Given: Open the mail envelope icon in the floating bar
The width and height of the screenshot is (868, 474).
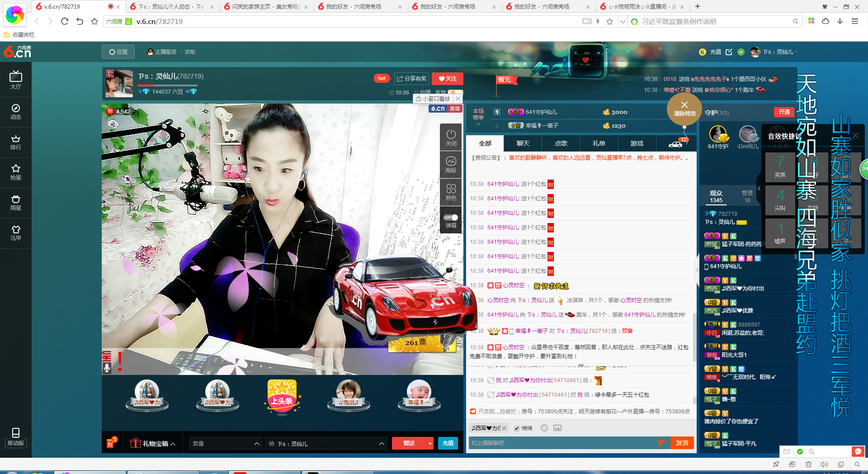Looking at the screenshot, I should (787, 451).
